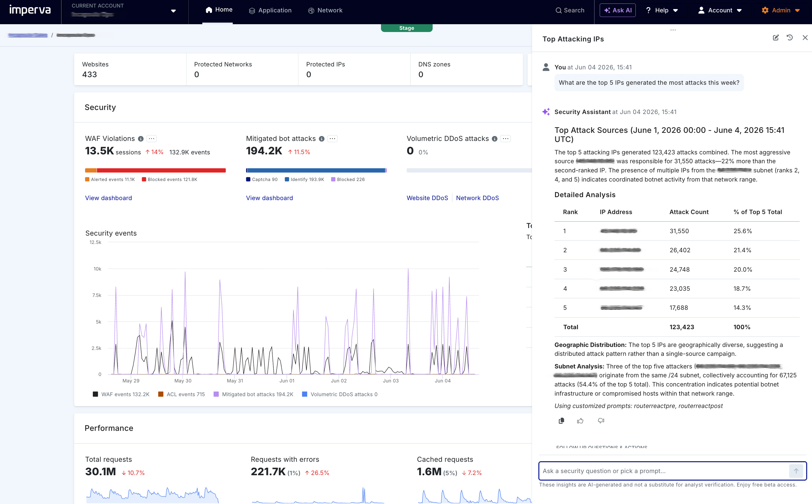Show Volumetric DDoS attacks info icon
The width and height of the screenshot is (812, 504).
(495, 139)
